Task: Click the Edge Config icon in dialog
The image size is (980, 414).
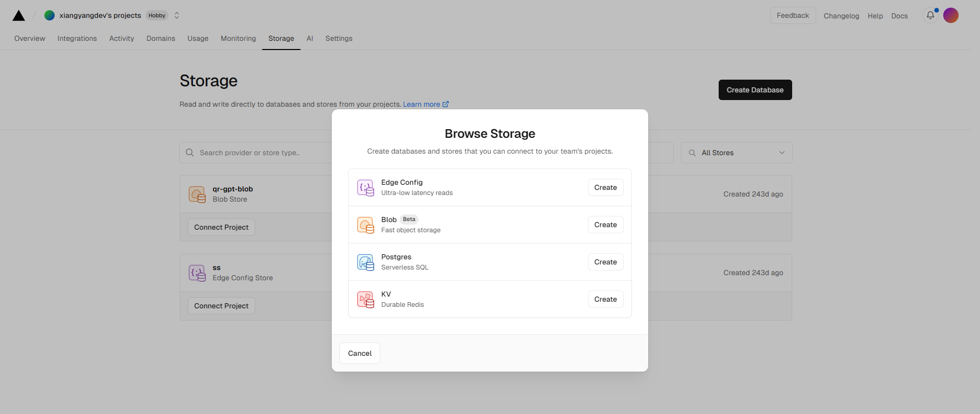Action: 365,187
